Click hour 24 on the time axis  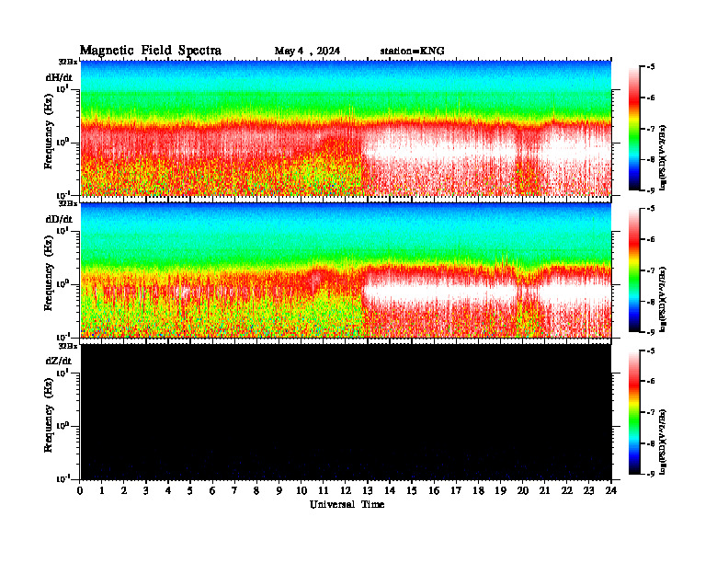(611, 491)
